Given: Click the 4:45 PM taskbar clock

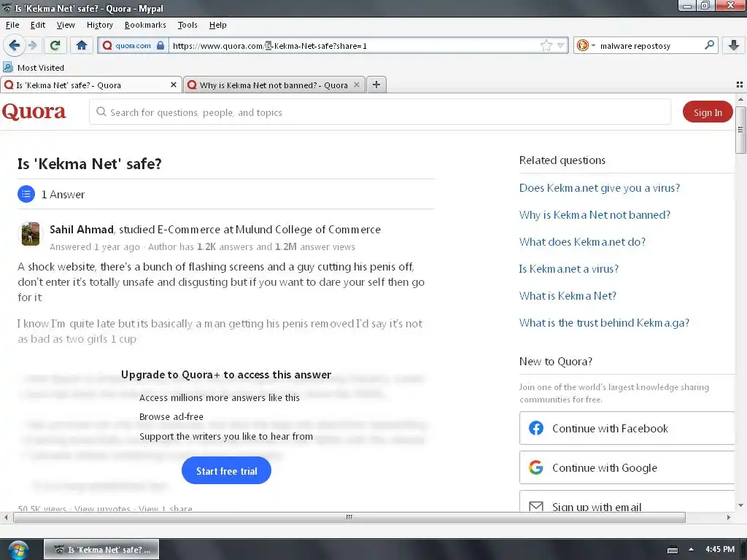Looking at the screenshot, I should pyautogui.click(x=720, y=549).
